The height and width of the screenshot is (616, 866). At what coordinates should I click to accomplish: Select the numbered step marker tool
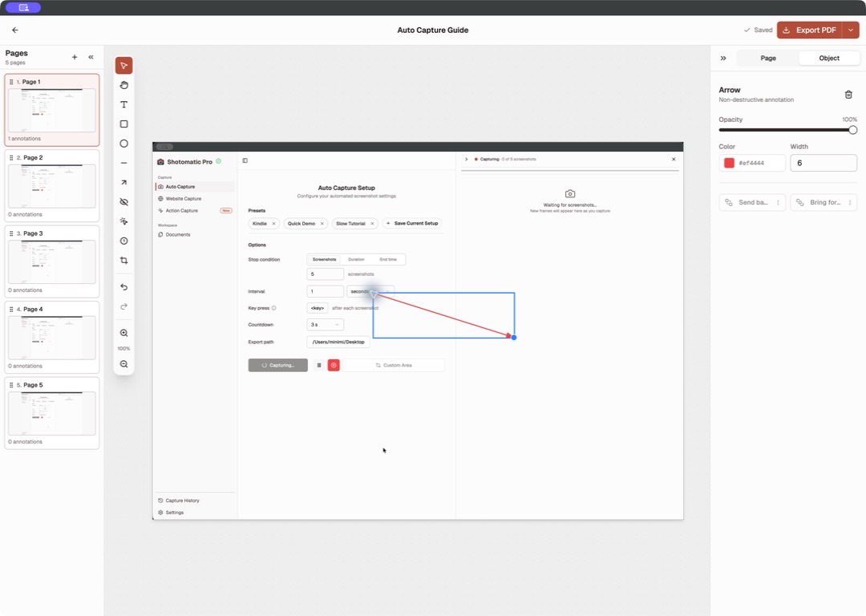[x=123, y=241]
